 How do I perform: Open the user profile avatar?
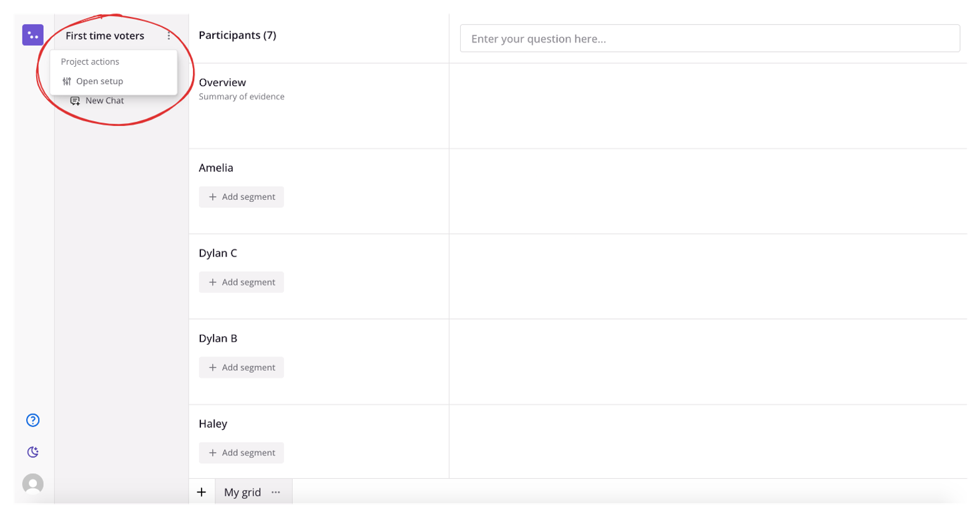tap(33, 484)
